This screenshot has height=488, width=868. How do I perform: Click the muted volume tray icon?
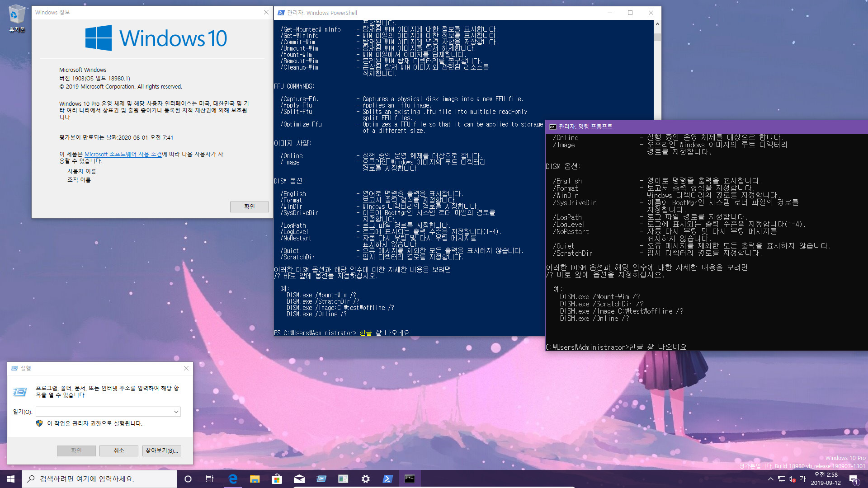(792, 479)
